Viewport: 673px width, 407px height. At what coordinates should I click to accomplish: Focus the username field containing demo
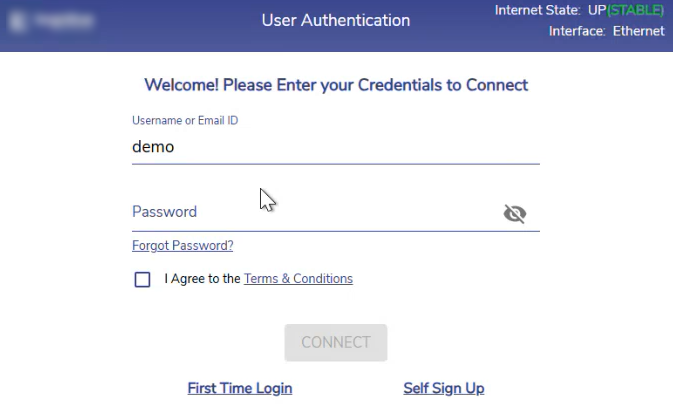pyautogui.click(x=335, y=147)
